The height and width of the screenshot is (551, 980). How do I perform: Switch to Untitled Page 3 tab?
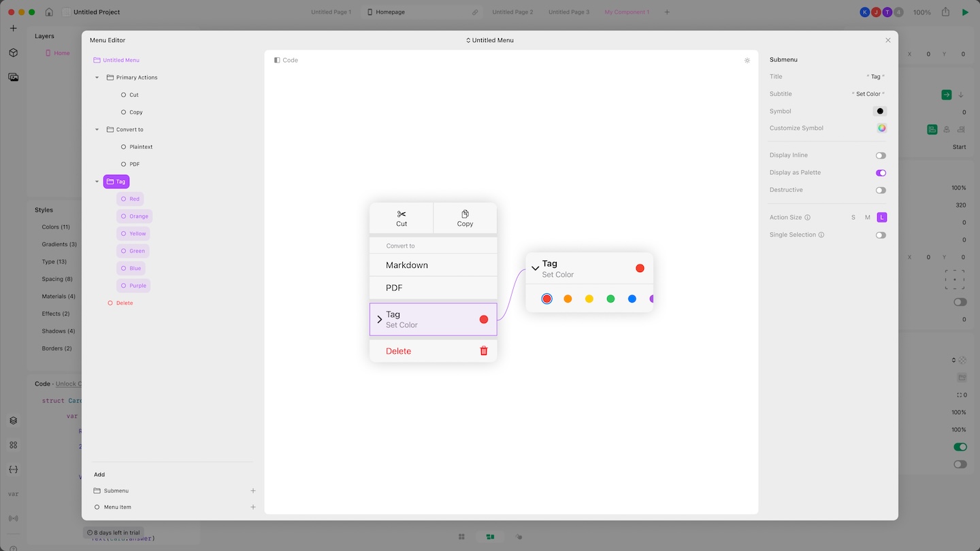569,12
